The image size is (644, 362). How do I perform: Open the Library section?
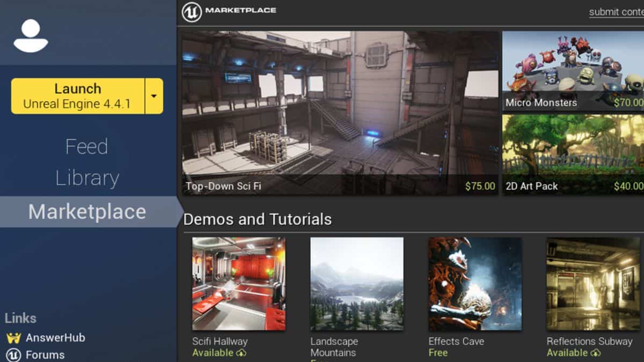pos(87,178)
